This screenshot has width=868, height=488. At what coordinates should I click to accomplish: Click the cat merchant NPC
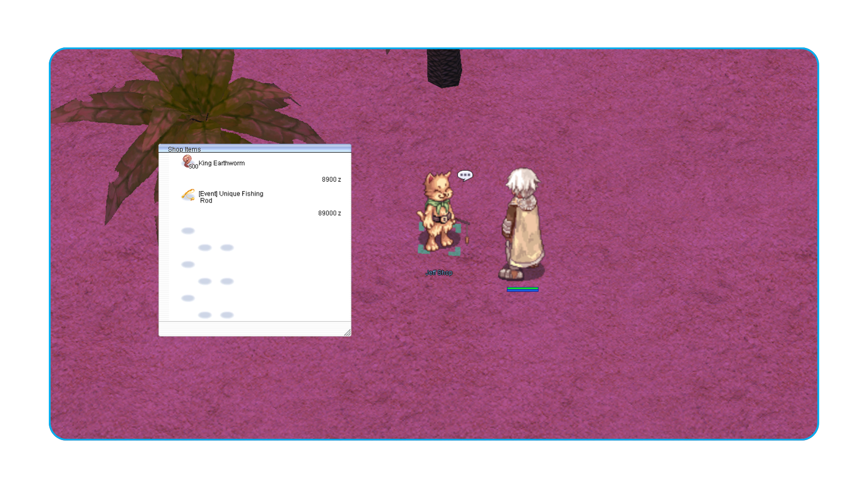click(438, 212)
